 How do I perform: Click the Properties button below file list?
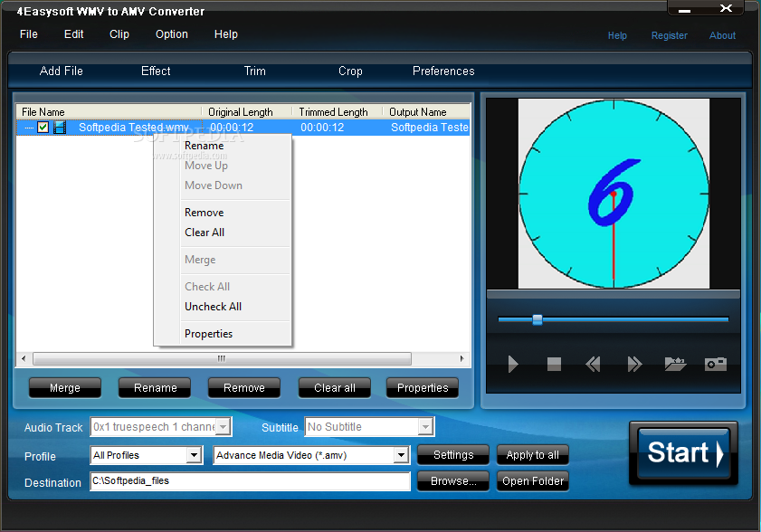(x=423, y=388)
